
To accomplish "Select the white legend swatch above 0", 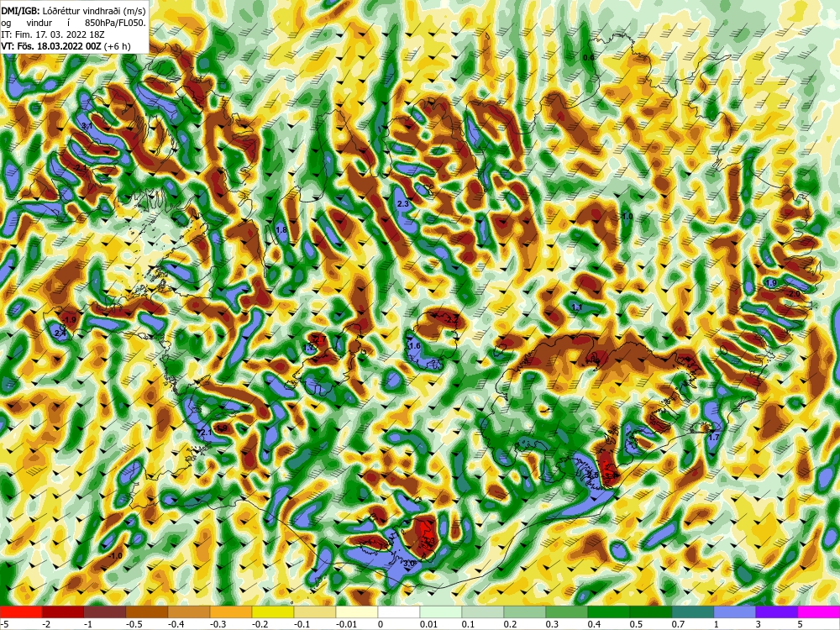I will [x=398, y=612].
